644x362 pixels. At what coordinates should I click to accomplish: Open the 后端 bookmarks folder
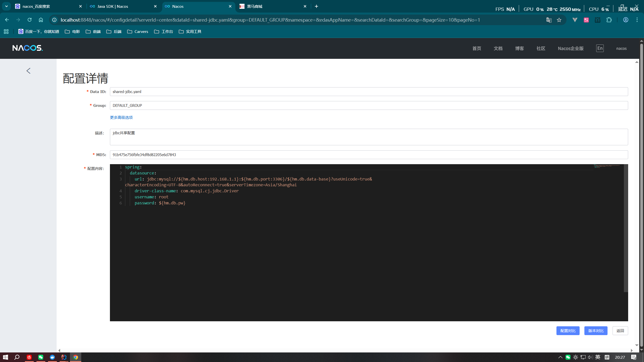tap(114, 31)
